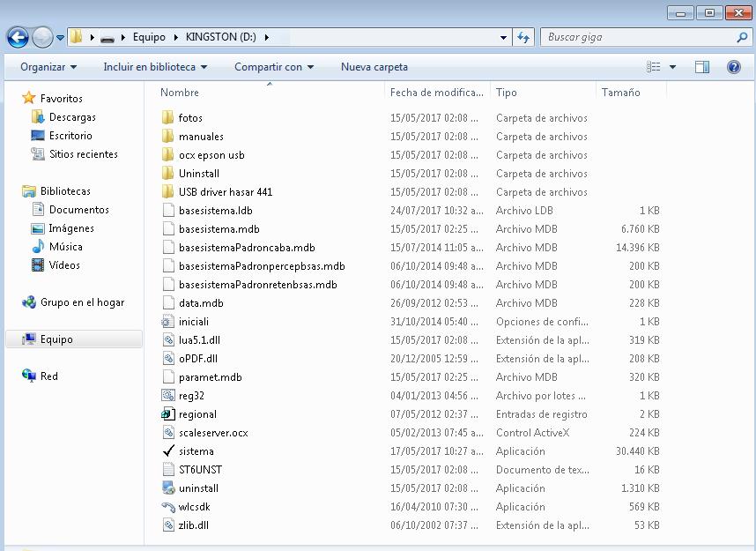Show the preview pane icon
This screenshot has width=756, height=551.
click(702, 67)
